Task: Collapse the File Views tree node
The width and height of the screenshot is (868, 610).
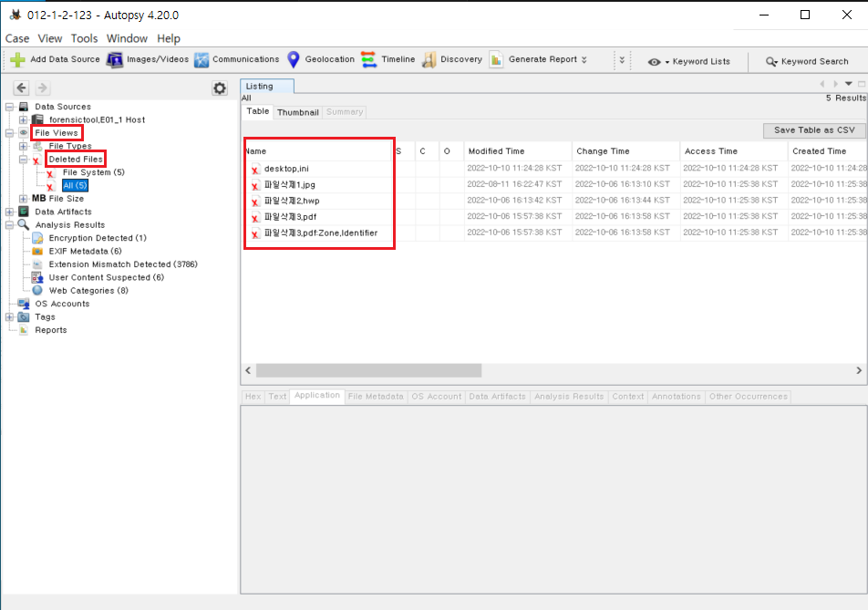Action: click(x=10, y=133)
